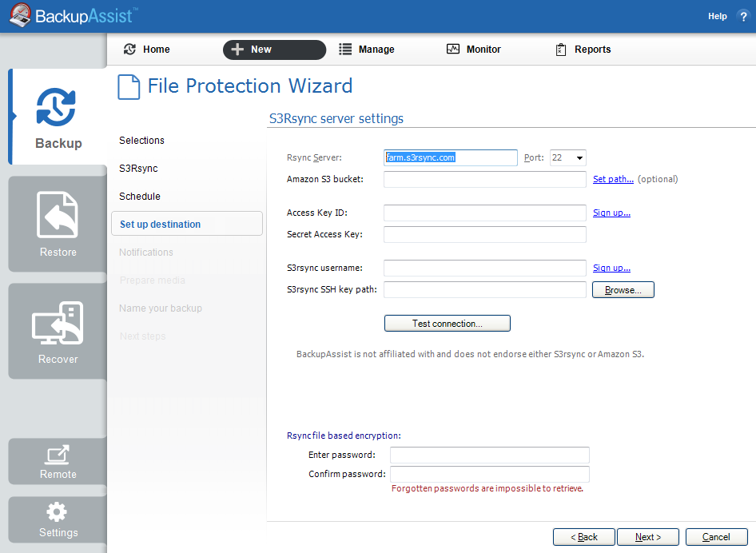Click the Forgotten passwords warning text
The width and height of the screenshot is (756, 553).
487,488
